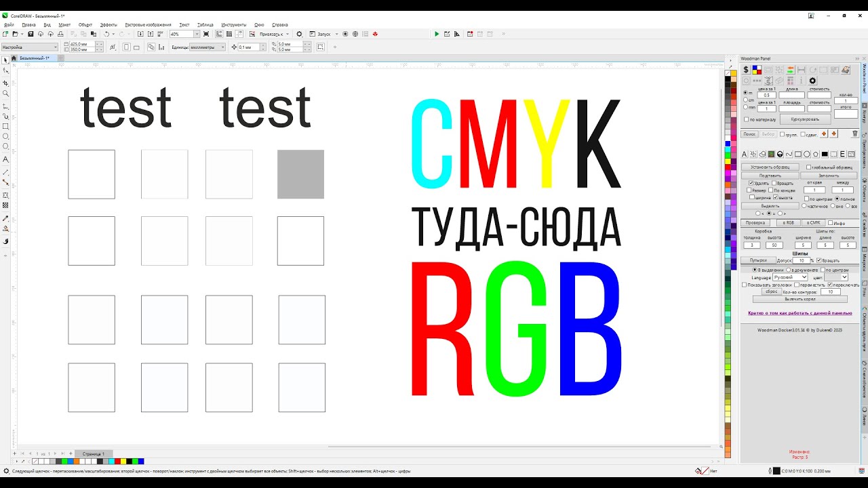Click the 'Калькулировать' button
The width and height of the screenshot is (868, 488).
point(805,119)
